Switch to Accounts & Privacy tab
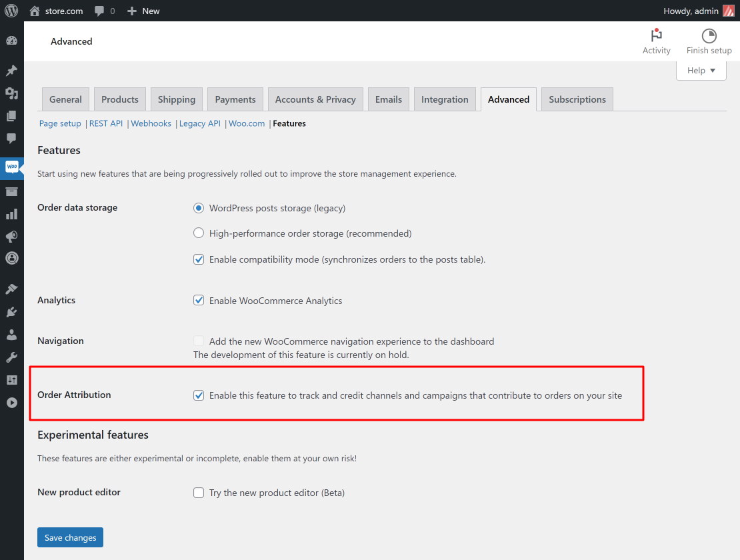The image size is (740, 560). coord(315,99)
